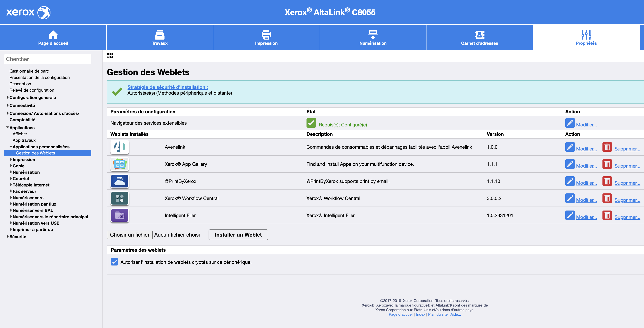Screen dimensions: 644x328
Task: Expand the Impression node in the sidebar tree
Action: click(11, 159)
